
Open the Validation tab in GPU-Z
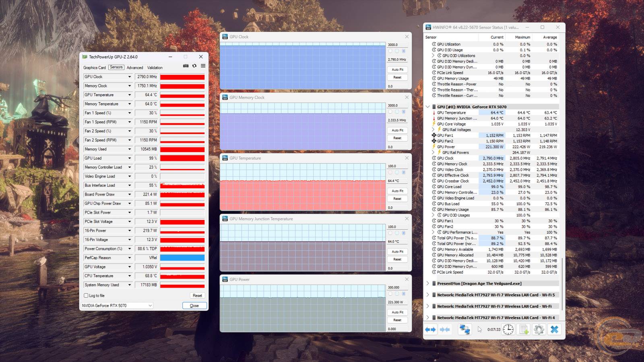(x=155, y=68)
